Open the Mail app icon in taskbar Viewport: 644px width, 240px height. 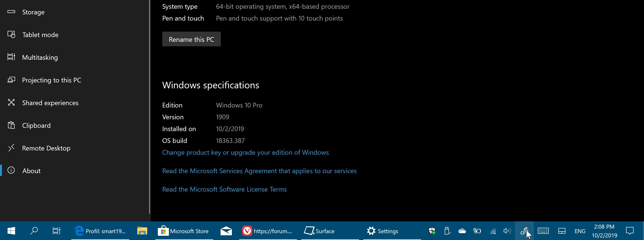pyautogui.click(x=226, y=231)
